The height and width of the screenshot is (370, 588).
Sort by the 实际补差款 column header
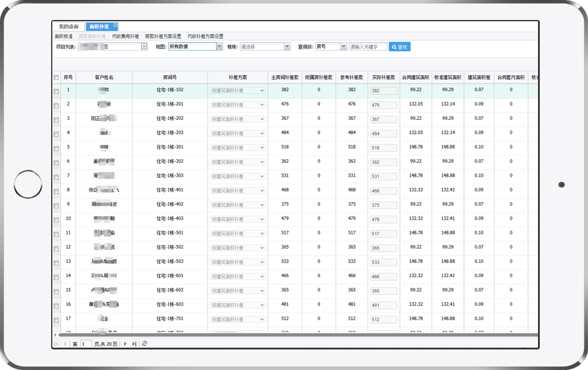click(383, 78)
